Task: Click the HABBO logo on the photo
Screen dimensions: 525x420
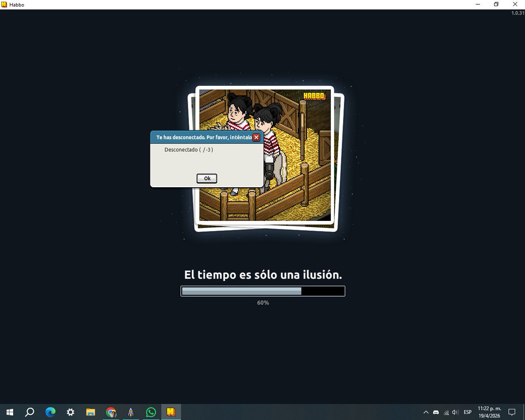Action: (x=314, y=96)
